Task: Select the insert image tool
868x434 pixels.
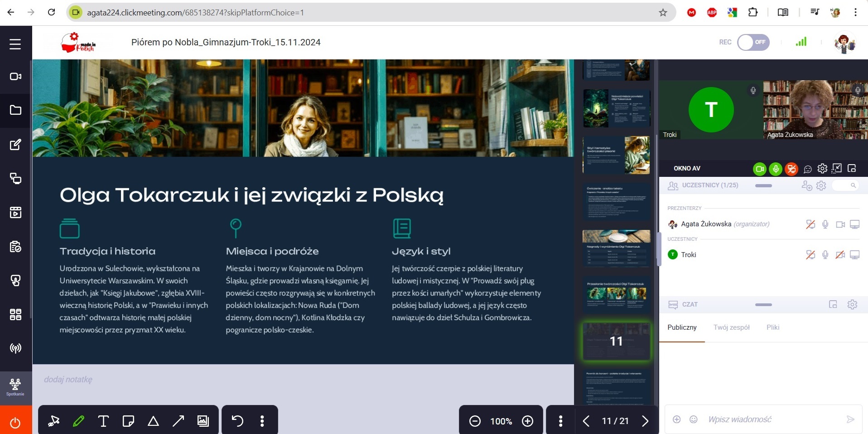Action: coord(203,421)
